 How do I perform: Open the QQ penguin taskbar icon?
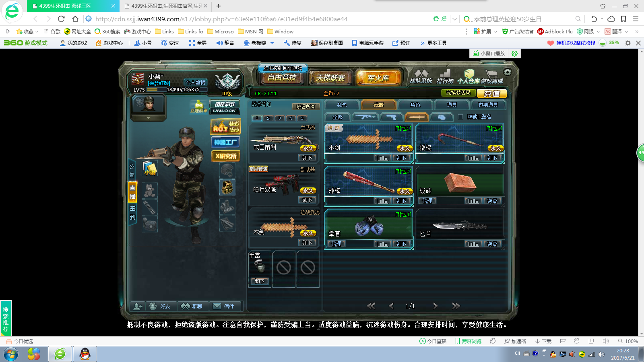tap(85, 354)
